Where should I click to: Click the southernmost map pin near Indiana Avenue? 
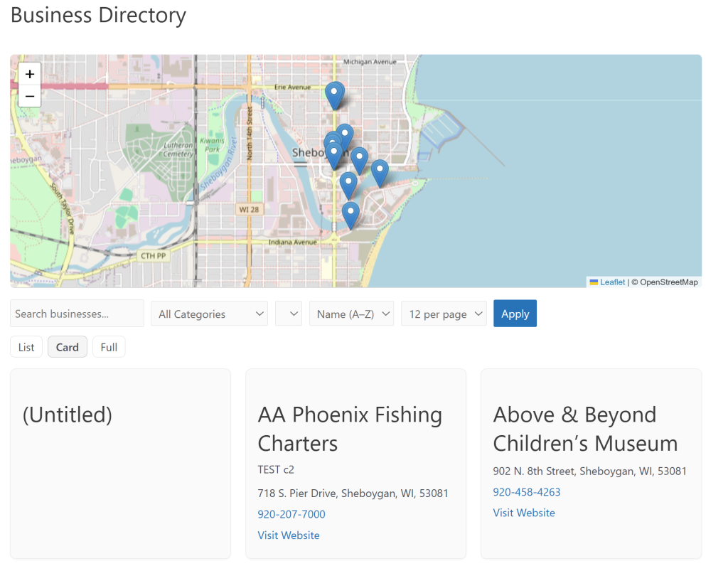pyautogui.click(x=350, y=212)
